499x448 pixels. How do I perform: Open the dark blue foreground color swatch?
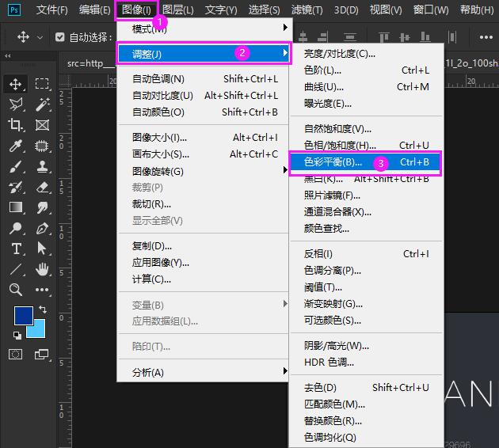tap(23, 315)
